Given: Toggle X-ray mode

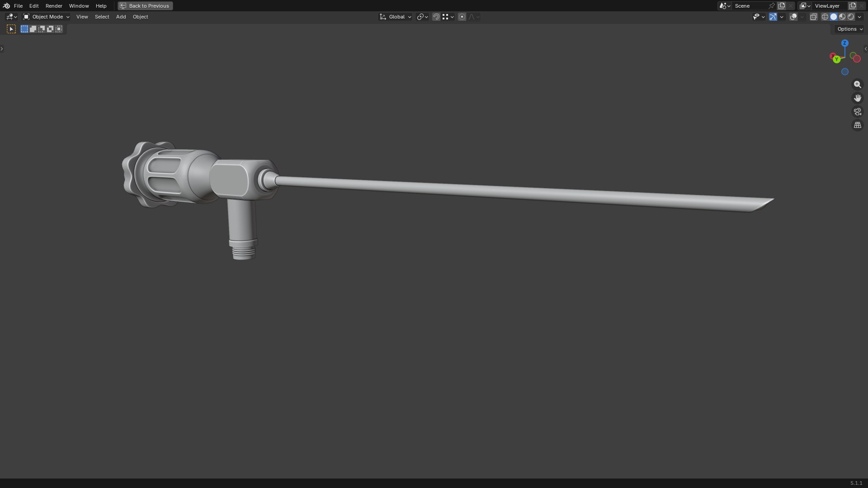Looking at the screenshot, I should (x=814, y=17).
